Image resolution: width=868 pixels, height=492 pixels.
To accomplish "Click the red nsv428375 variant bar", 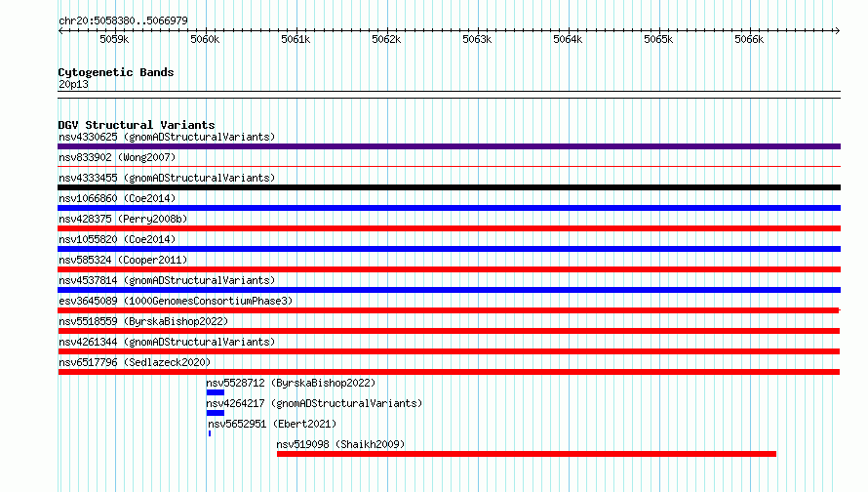I will tap(449, 228).
